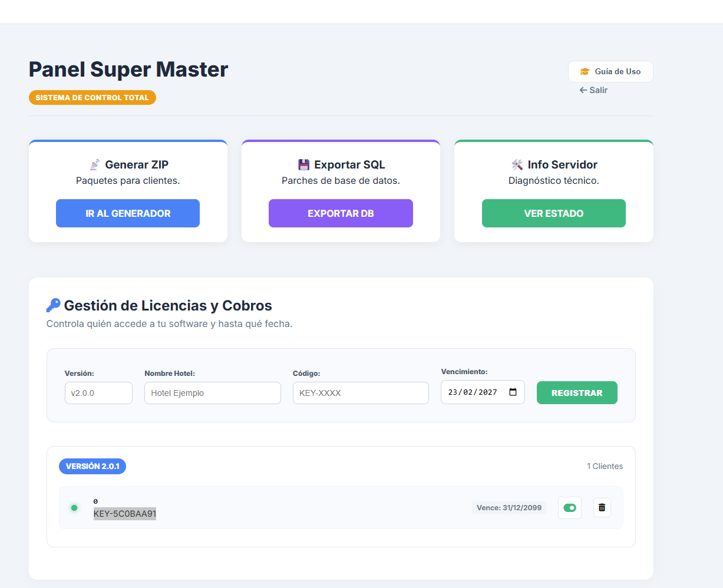
Task: Click the VERSIÓN 2.0.1 badge
Action: [x=93, y=466]
